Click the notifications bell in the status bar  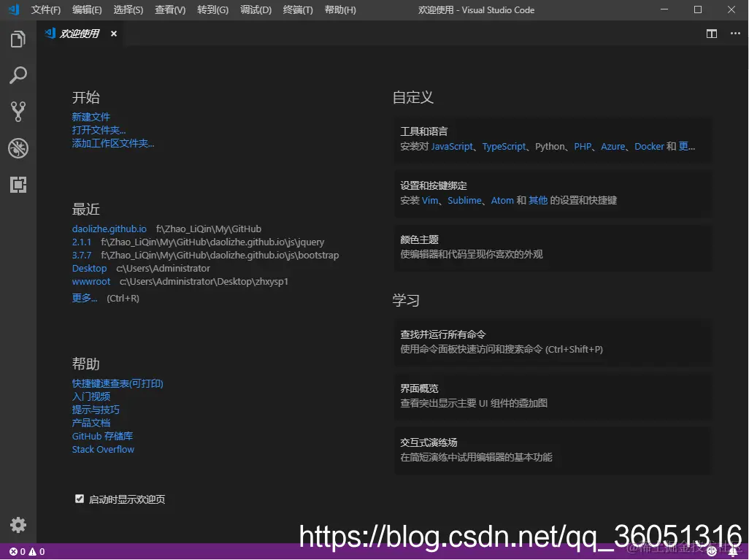tap(733, 551)
